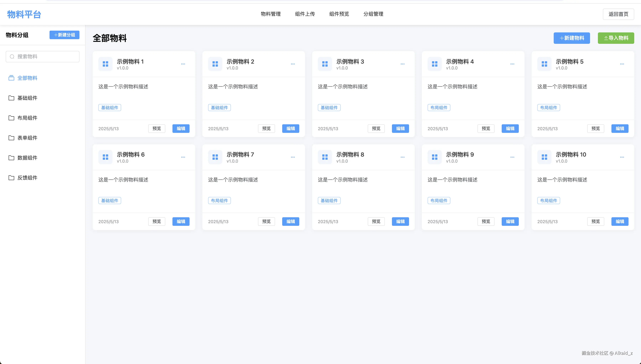Screen dimensions: 641x364
Task: Open the 组件预览 nav tab
Action: (x=339, y=14)
